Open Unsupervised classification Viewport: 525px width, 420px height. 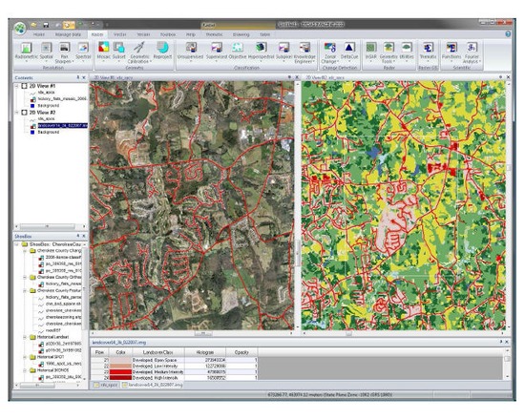(190, 52)
